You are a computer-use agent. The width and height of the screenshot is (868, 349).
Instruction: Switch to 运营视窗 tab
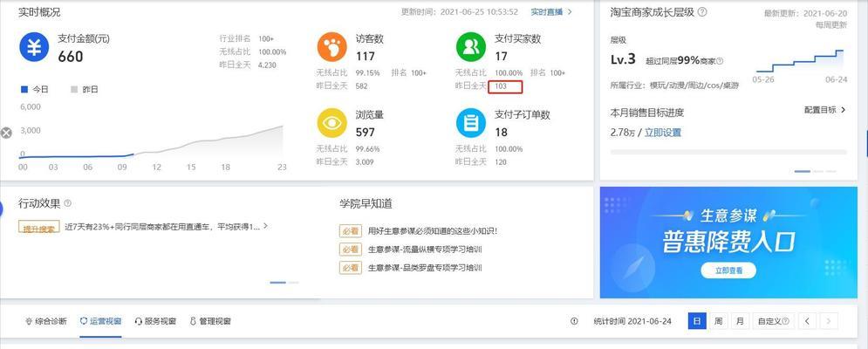pos(100,321)
